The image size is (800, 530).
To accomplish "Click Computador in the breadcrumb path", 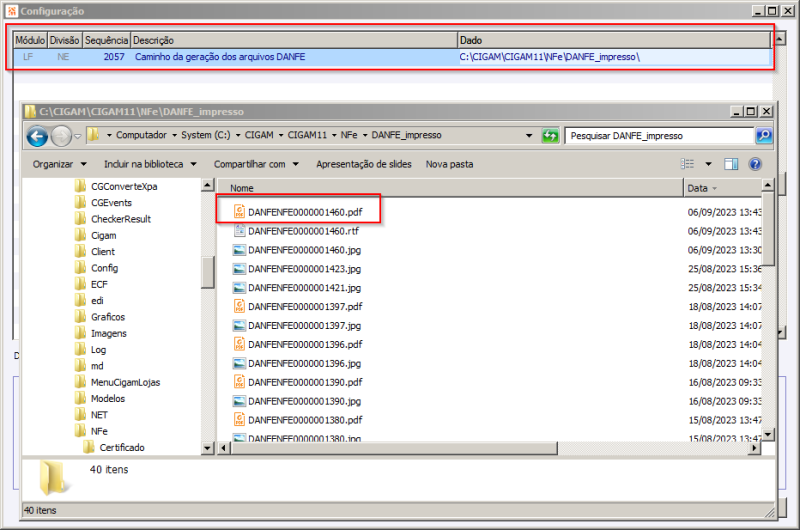I will click(x=141, y=135).
